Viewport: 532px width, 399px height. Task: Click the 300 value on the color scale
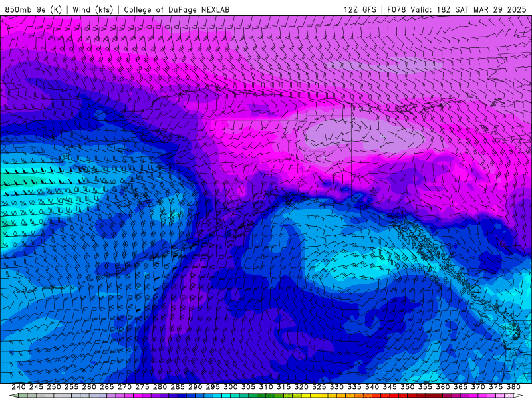[230, 387]
